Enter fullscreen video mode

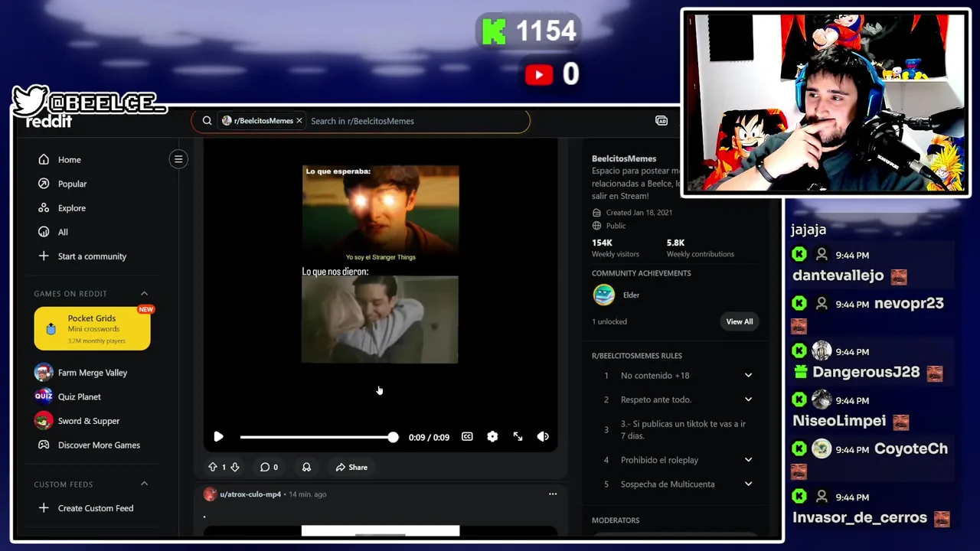[x=518, y=436]
